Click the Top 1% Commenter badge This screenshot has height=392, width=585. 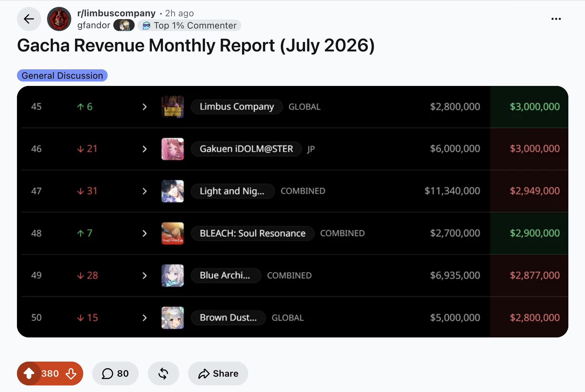[x=189, y=25]
